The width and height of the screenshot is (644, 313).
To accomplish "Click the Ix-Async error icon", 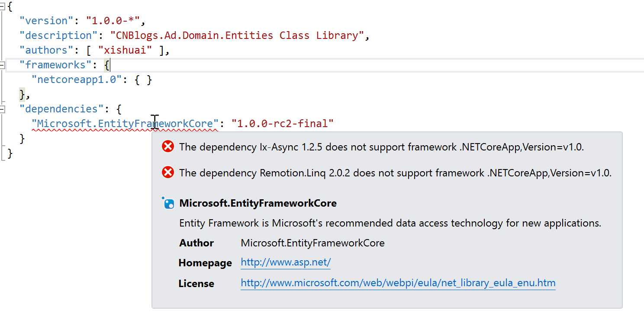I will coord(168,147).
